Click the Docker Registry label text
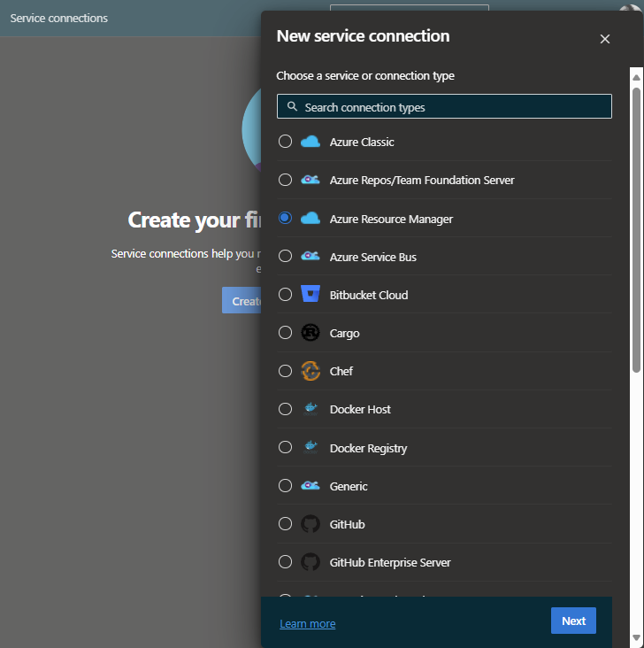This screenshot has height=648, width=644. click(x=368, y=449)
